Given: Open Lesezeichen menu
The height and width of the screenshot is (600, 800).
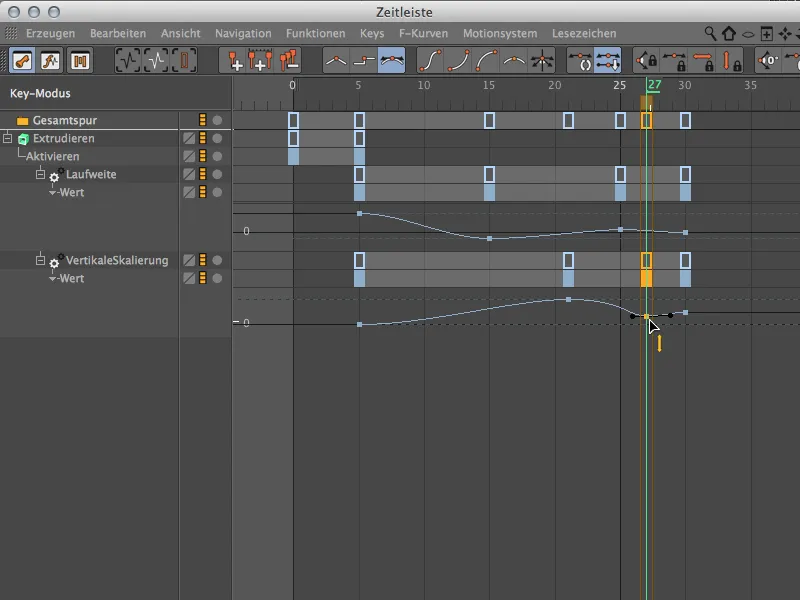Looking at the screenshot, I should 584,34.
